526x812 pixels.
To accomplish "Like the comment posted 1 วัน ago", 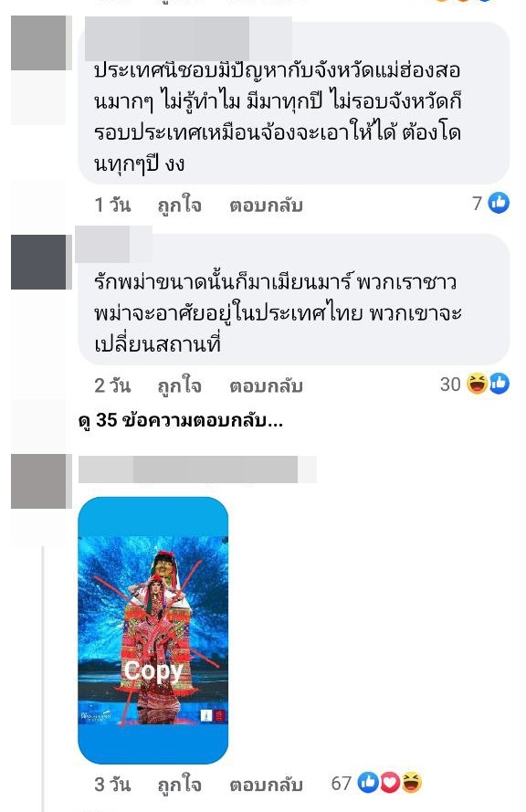I will click(179, 206).
